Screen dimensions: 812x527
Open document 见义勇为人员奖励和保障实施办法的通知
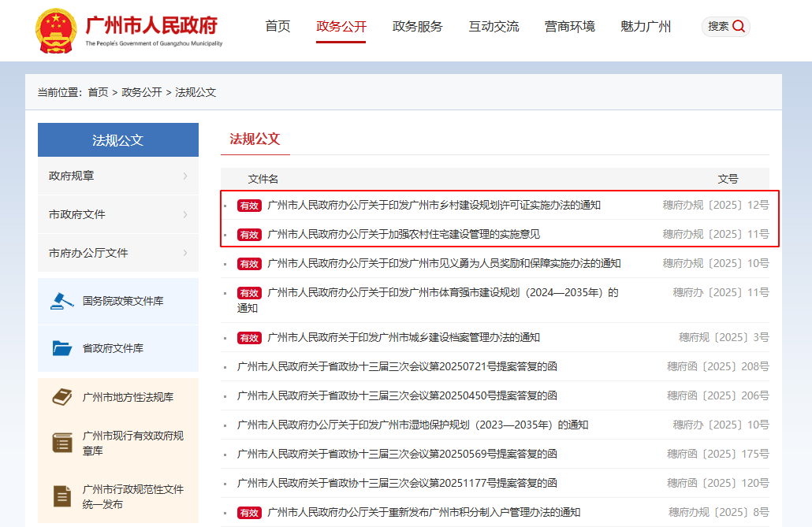pos(444,263)
